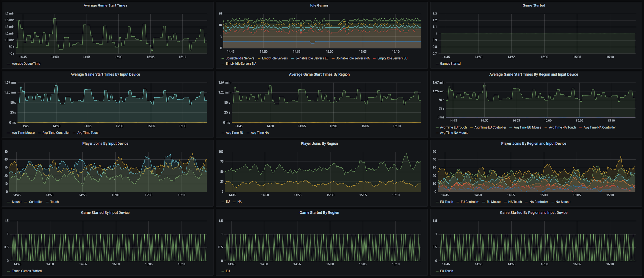
Task: Toggle Touch Games Started legend series
Action: [26, 271]
